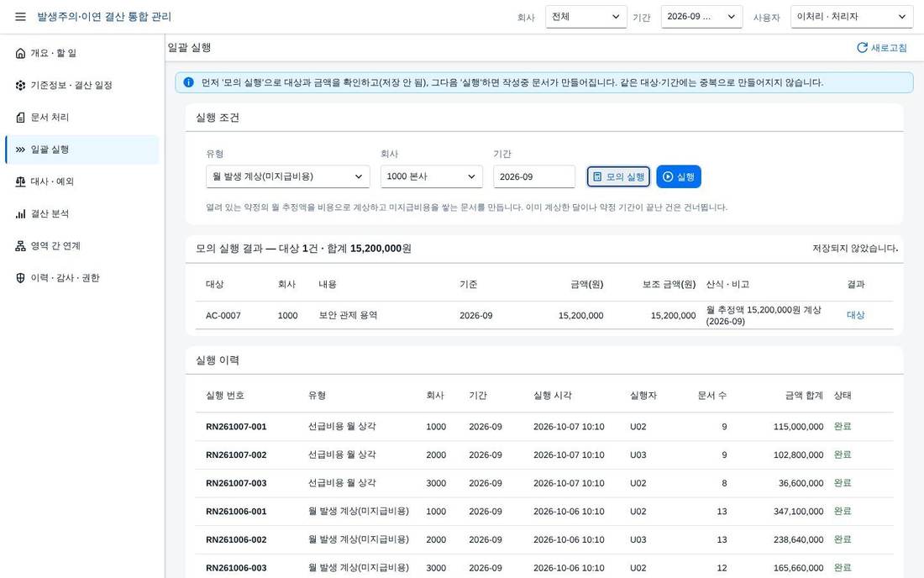Click the 새로고침 link
Screen dimensions: 924x578
[x=882, y=48]
